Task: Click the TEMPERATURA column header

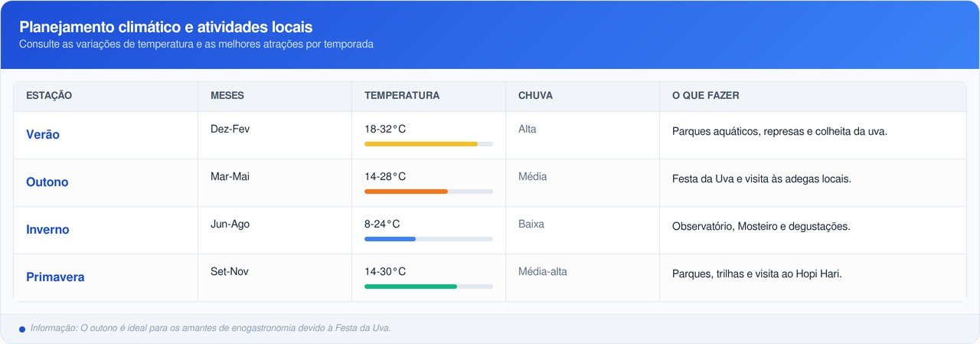Action: 402,96
